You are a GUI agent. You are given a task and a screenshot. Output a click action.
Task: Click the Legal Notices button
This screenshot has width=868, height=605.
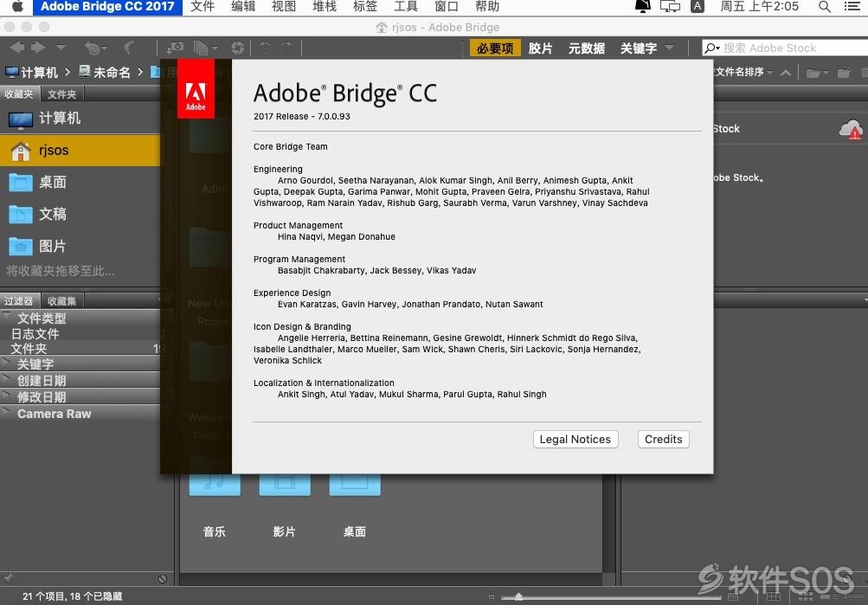[x=575, y=439]
